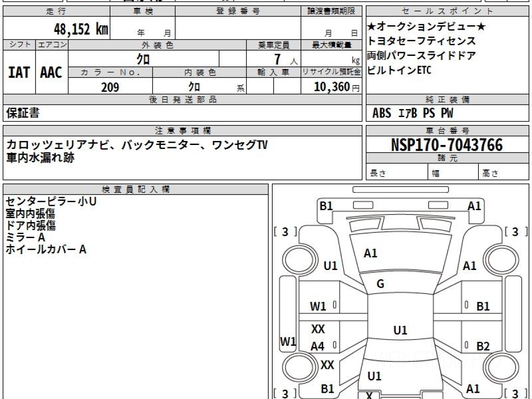Click the U1 mark on the front fender
This screenshot has height=399, width=532.
pyautogui.click(x=331, y=266)
